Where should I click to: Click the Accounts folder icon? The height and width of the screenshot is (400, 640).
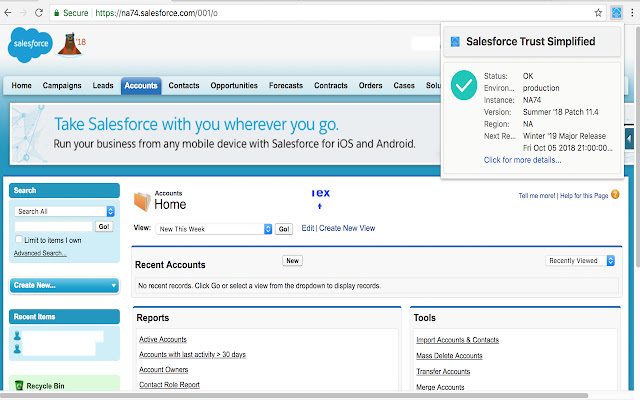(142, 202)
